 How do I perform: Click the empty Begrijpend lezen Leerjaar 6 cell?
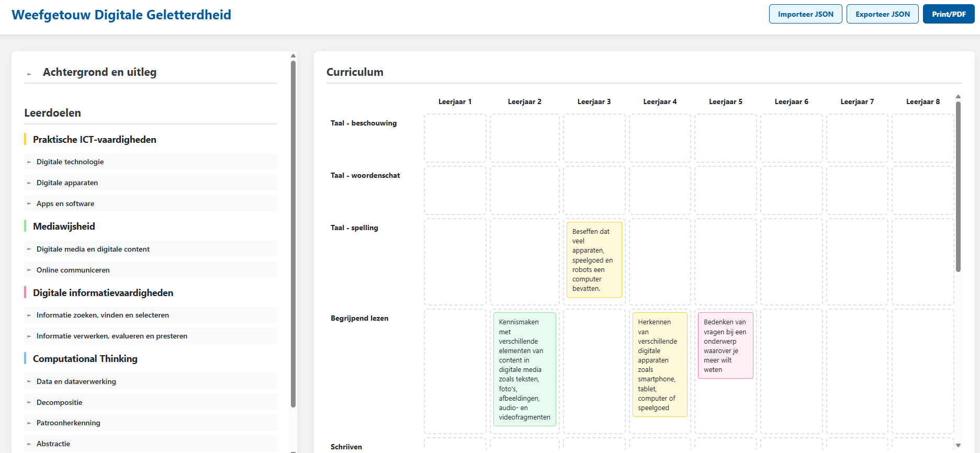792,371
